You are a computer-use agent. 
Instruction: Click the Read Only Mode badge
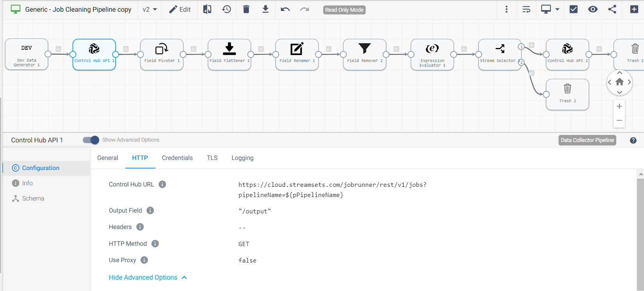[x=344, y=10]
